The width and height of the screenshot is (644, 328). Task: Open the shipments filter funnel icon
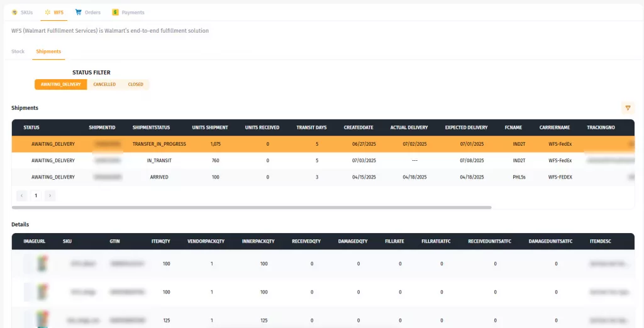[627, 108]
